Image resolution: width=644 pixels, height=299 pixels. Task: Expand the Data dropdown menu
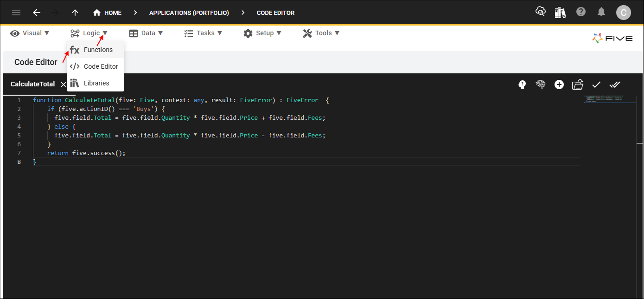(x=146, y=33)
